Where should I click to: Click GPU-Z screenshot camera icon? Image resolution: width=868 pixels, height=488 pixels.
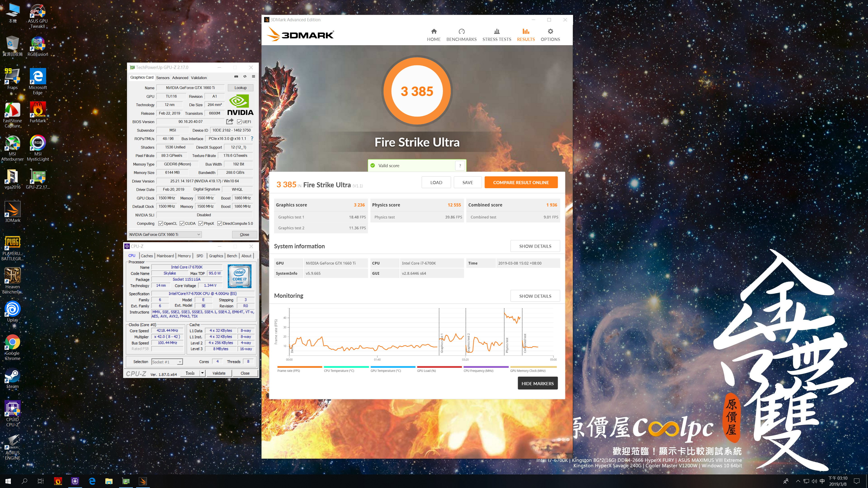coord(236,76)
